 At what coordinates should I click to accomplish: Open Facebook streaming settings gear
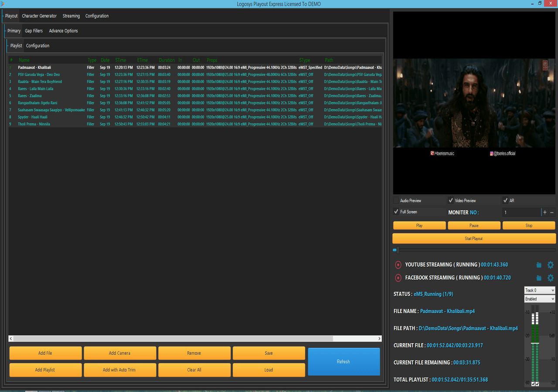click(550, 278)
